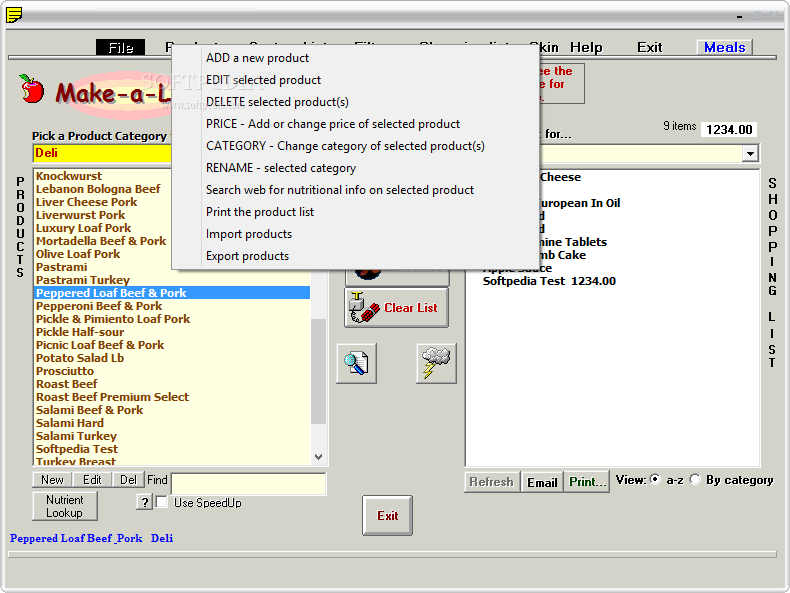Click the Find input field
The height and width of the screenshot is (593, 790).
point(248,484)
